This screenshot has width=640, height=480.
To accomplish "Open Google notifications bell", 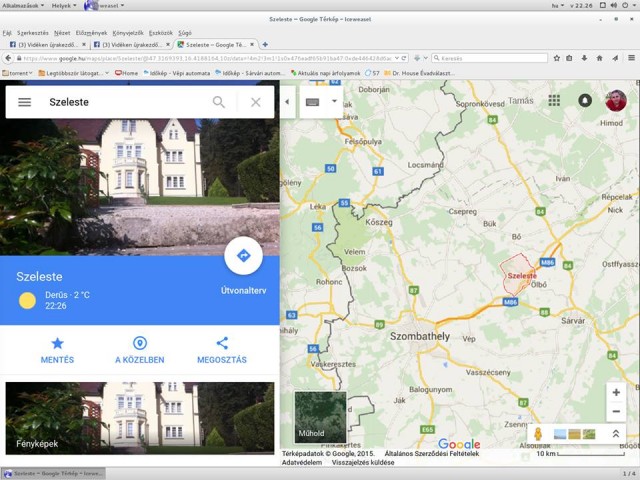I will (585, 100).
